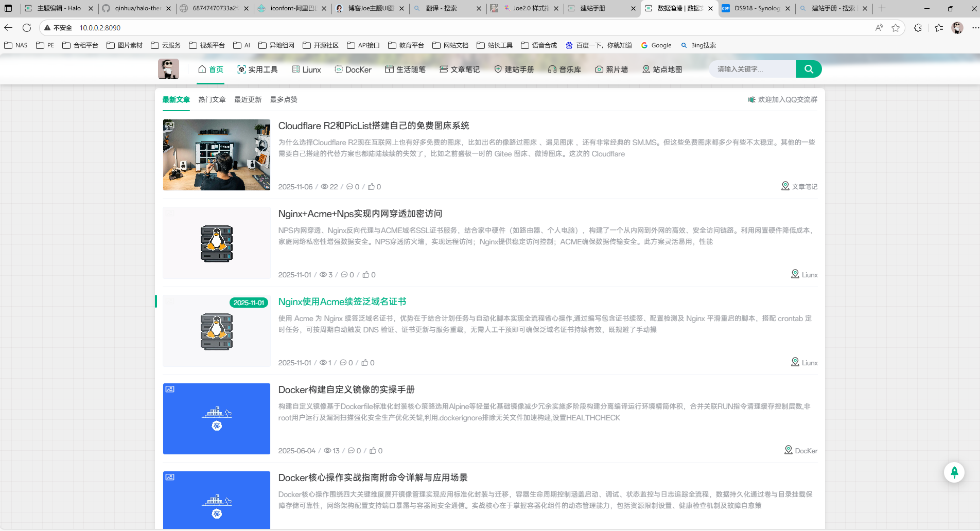Open the 生活随笔 section

pyautogui.click(x=406, y=69)
